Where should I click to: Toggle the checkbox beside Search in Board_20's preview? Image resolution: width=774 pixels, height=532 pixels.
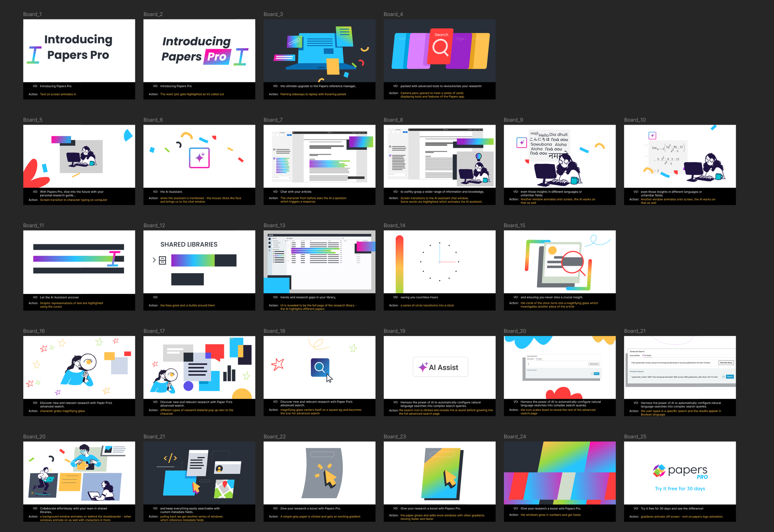[592, 374]
